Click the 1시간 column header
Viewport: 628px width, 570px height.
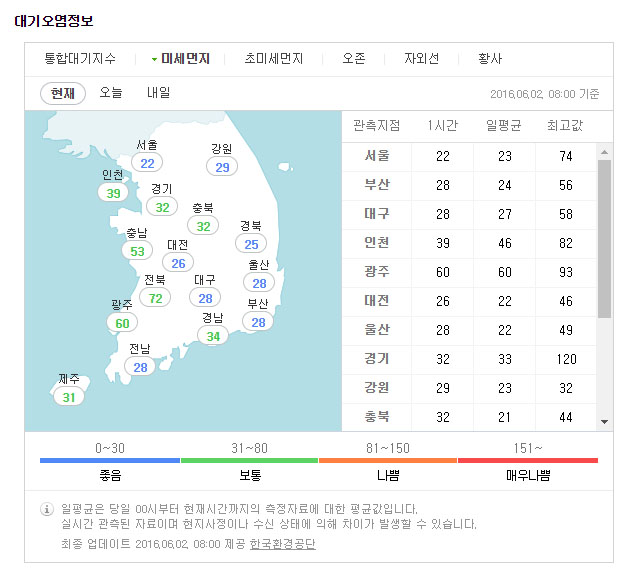point(443,125)
